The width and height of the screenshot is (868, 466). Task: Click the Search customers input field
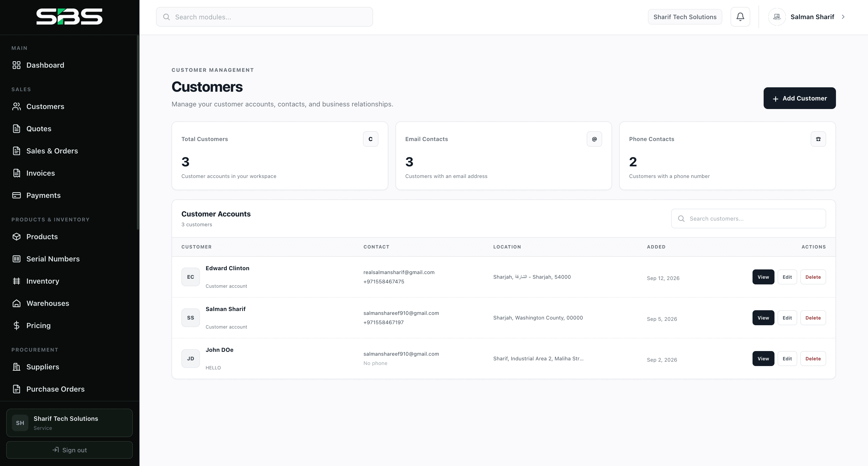(748, 219)
